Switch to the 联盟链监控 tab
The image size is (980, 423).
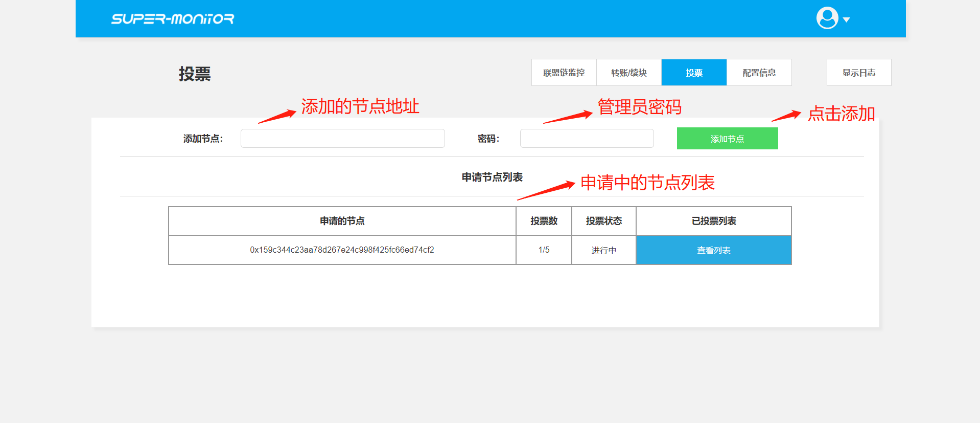564,73
